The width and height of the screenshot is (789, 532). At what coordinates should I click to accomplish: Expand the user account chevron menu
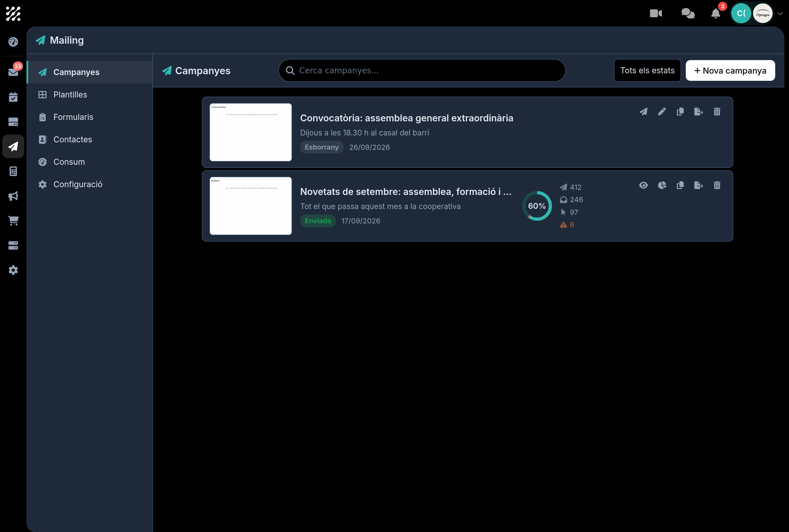780,14
